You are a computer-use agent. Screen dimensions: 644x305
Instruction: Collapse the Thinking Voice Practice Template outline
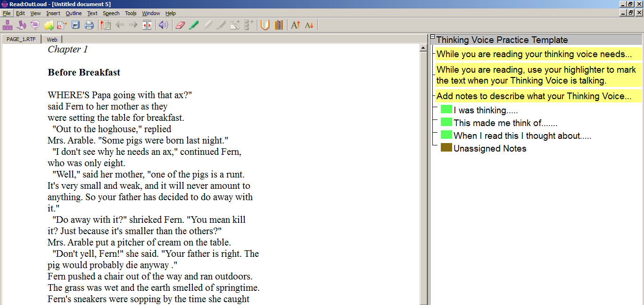tap(433, 37)
